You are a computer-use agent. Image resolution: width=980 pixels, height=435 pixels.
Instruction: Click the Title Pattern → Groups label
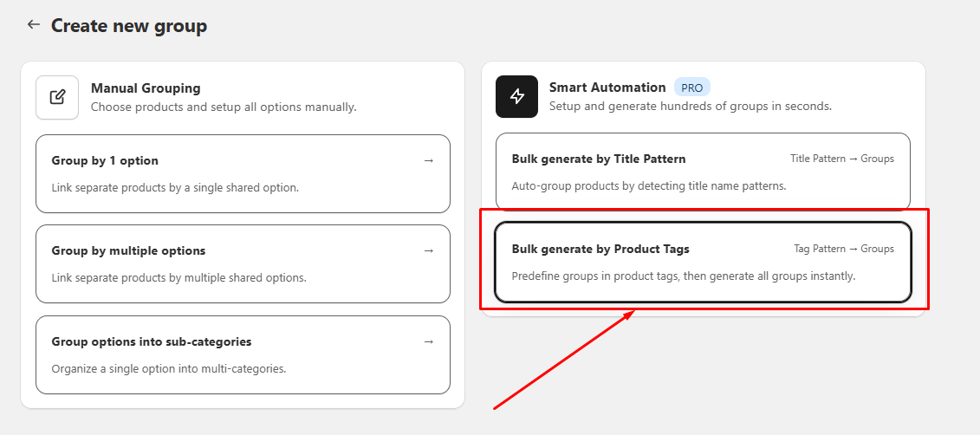[x=841, y=159]
